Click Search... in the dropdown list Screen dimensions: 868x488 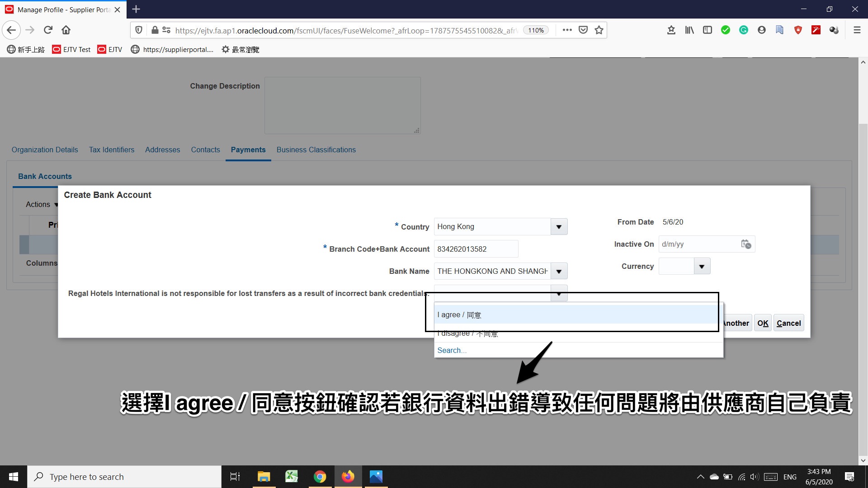pos(452,351)
